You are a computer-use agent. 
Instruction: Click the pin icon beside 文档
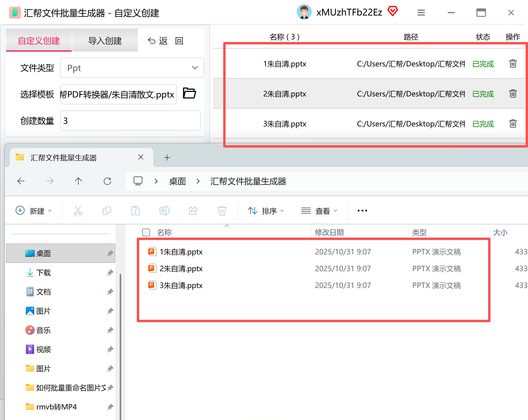110,292
